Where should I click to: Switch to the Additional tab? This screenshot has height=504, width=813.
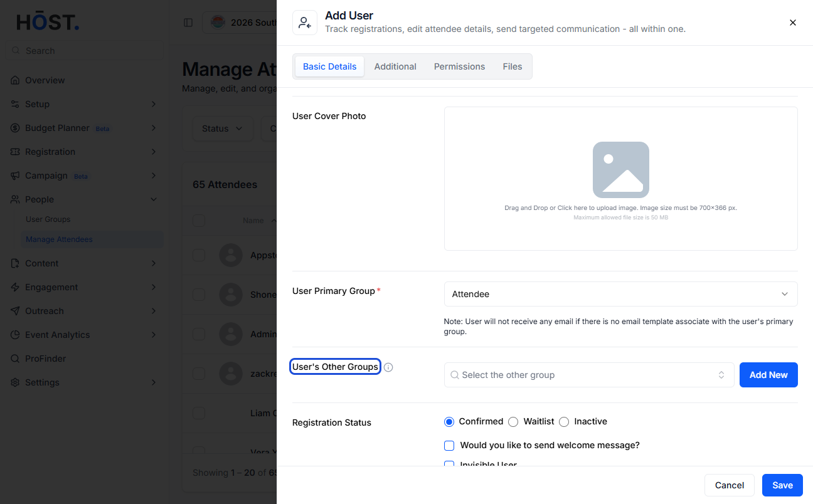point(395,66)
